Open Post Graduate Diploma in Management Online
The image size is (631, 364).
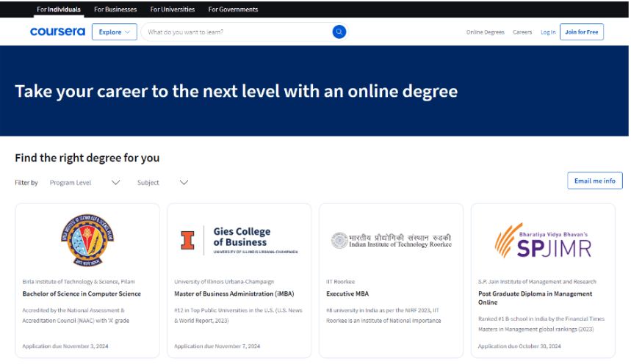pyautogui.click(x=536, y=298)
